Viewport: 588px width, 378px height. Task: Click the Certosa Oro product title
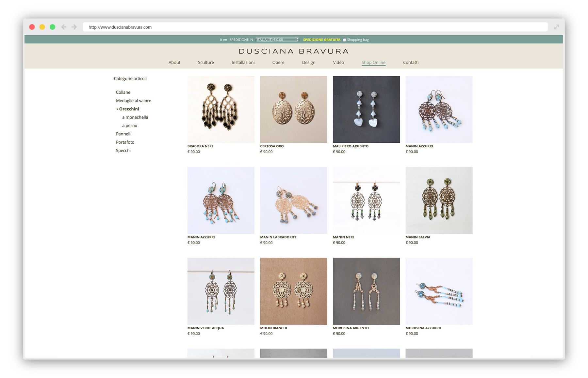point(272,146)
